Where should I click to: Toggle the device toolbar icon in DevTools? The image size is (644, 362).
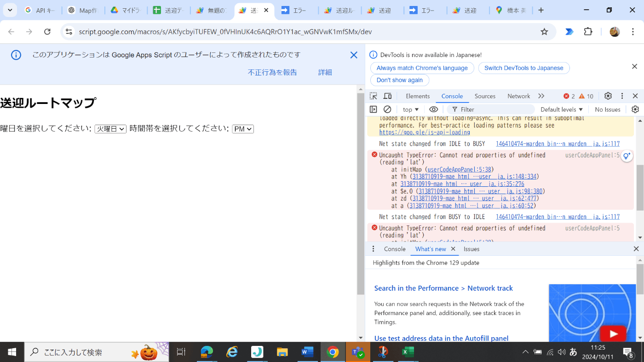[x=388, y=96]
